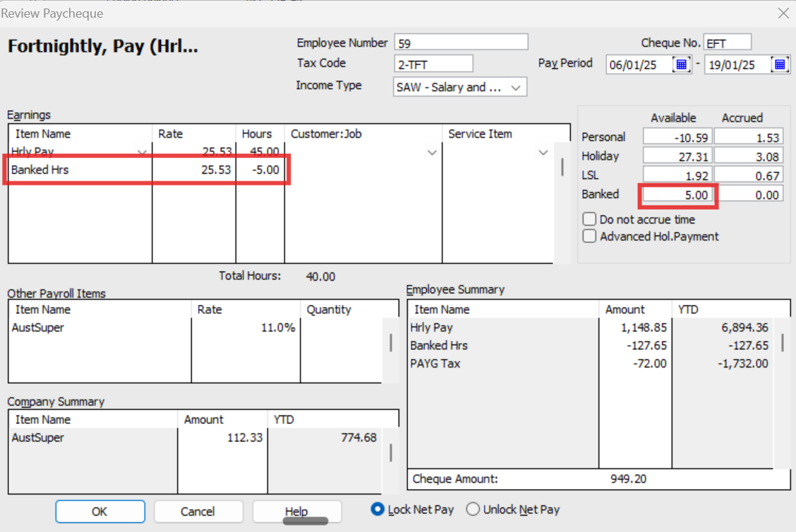Viewport: 796px width, 532px height.
Task: Expand the Hrly Pay item name dropdown
Action: pyautogui.click(x=142, y=152)
